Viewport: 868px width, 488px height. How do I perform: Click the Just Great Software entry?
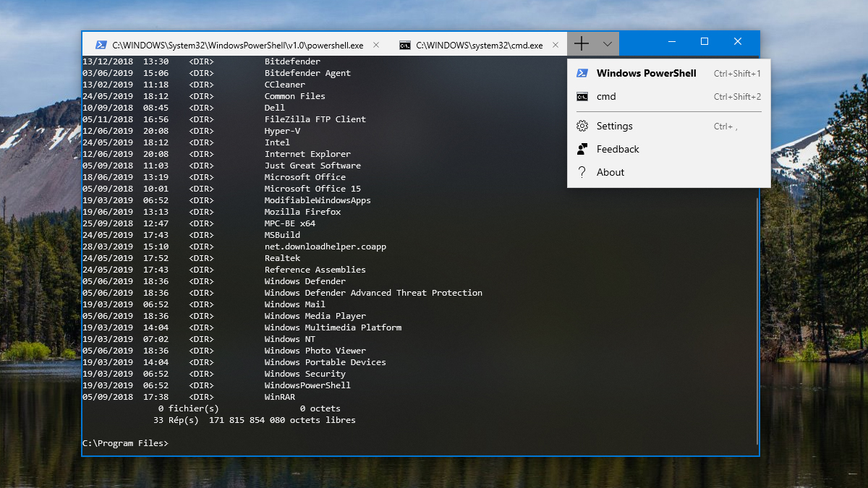312,166
